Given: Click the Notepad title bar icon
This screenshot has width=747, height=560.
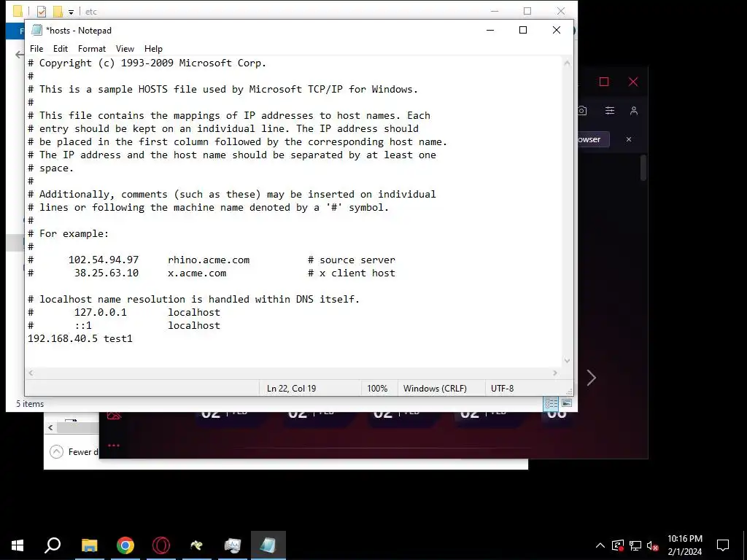Looking at the screenshot, I should (36, 30).
